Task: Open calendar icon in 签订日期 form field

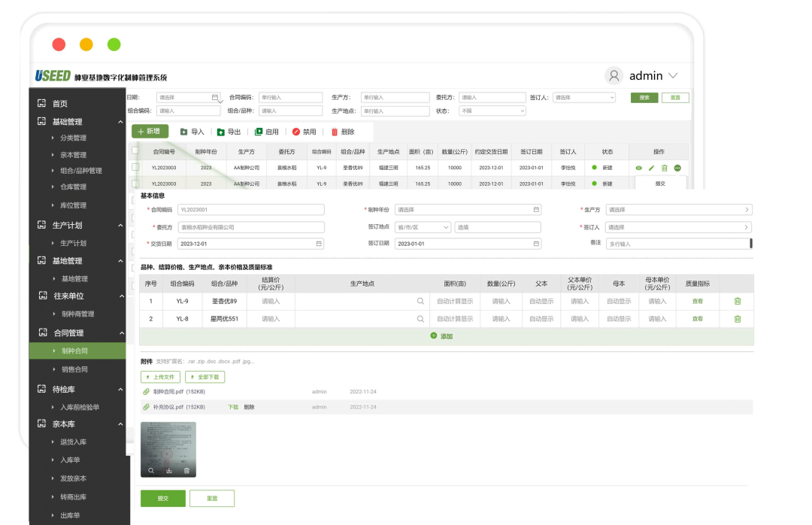Action: click(536, 244)
